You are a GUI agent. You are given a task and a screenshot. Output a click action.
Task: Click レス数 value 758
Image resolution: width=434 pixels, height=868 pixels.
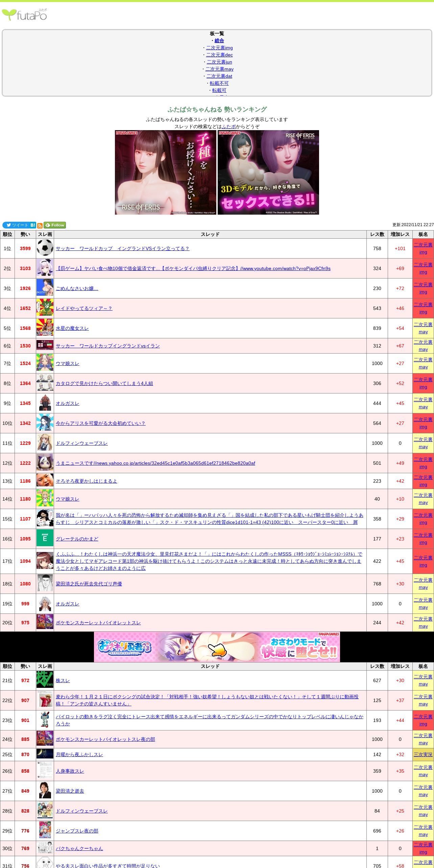pyautogui.click(x=377, y=248)
